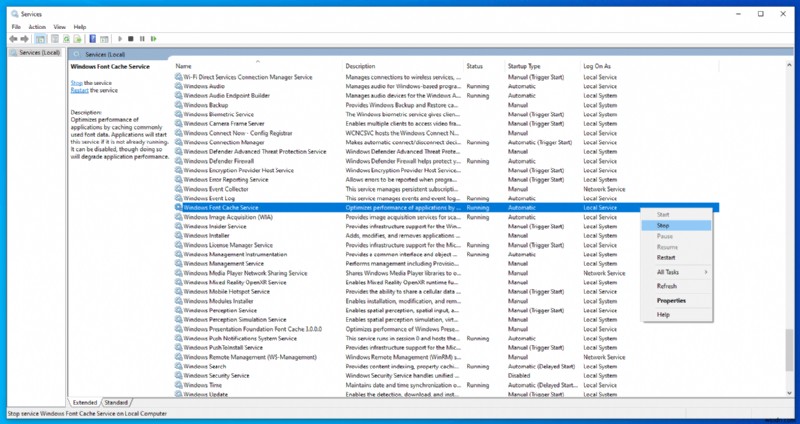The width and height of the screenshot is (800, 424).
Task: Sort by the Status column header
Action: [x=484, y=66]
